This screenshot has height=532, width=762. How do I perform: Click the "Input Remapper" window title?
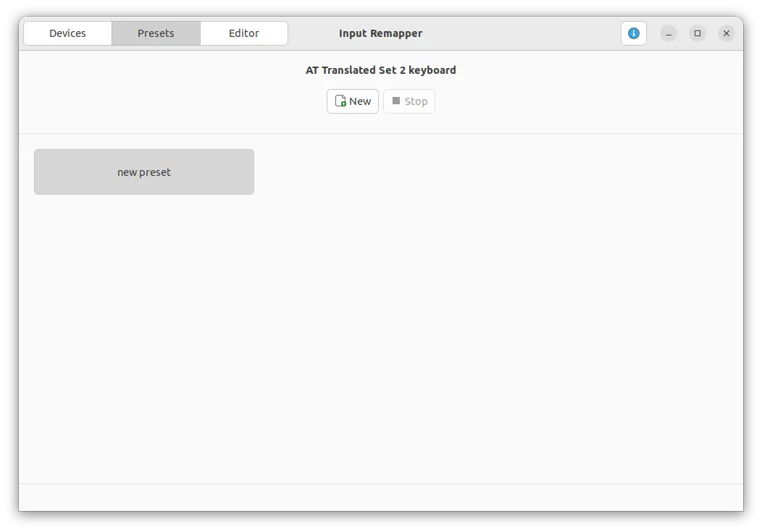(x=380, y=33)
